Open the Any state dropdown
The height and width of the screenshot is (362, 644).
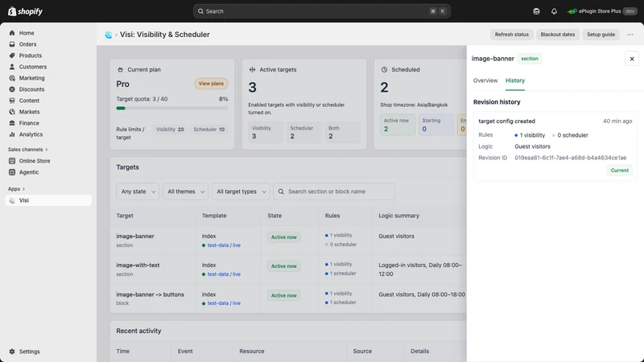138,191
